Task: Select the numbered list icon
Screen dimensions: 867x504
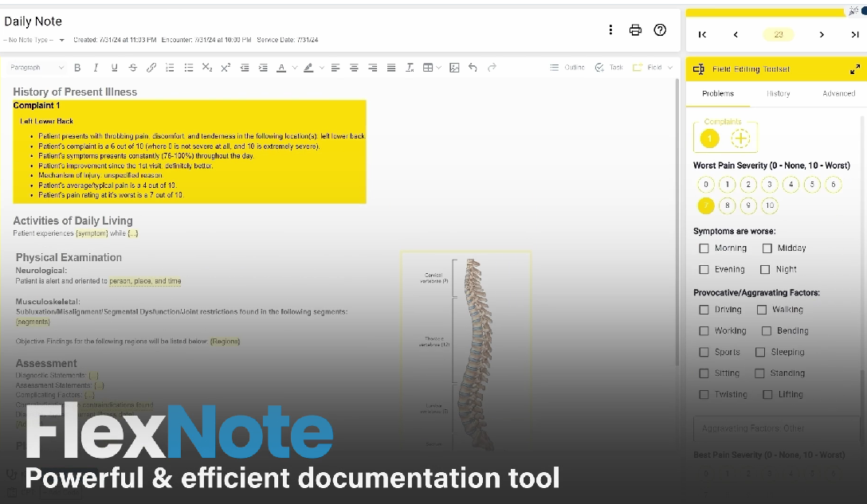Action: click(x=168, y=68)
